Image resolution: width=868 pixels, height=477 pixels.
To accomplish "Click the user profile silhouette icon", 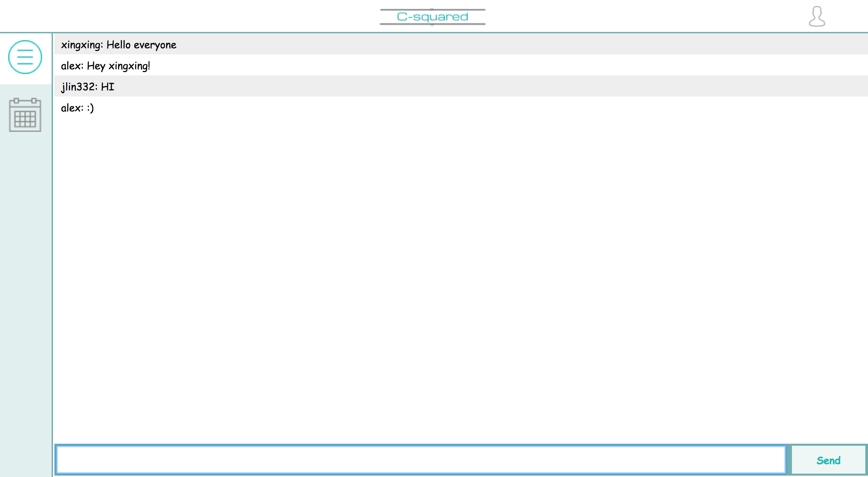I will [x=817, y=16].
